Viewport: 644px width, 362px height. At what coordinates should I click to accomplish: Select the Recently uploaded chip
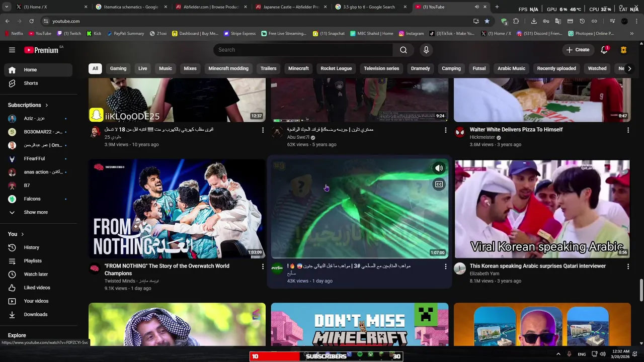point(556,68)
